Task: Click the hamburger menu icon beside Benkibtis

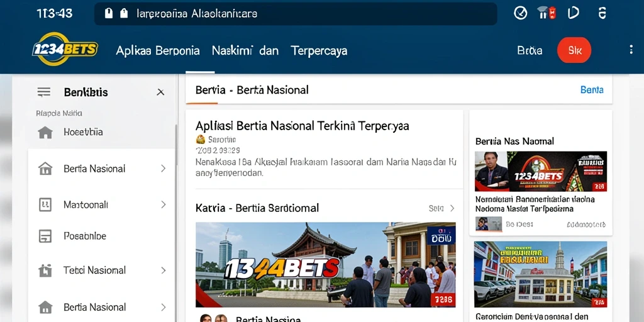Action: tap(44, 92)
